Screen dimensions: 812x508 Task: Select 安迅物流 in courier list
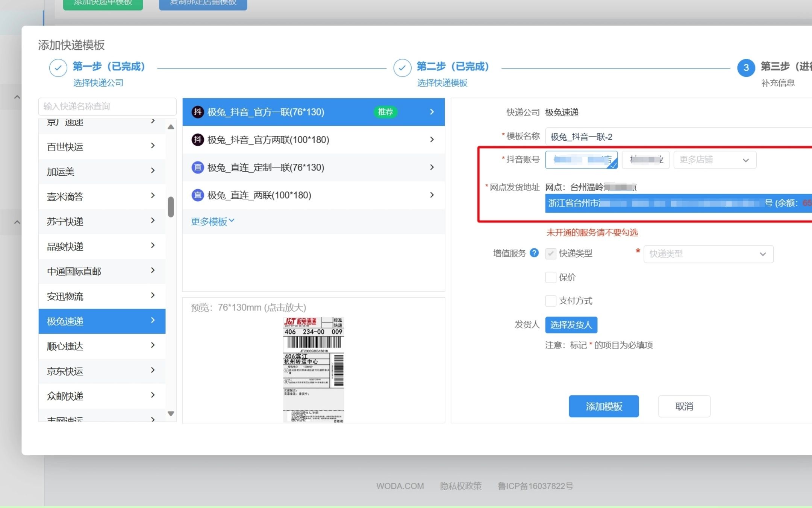point(102,296)
